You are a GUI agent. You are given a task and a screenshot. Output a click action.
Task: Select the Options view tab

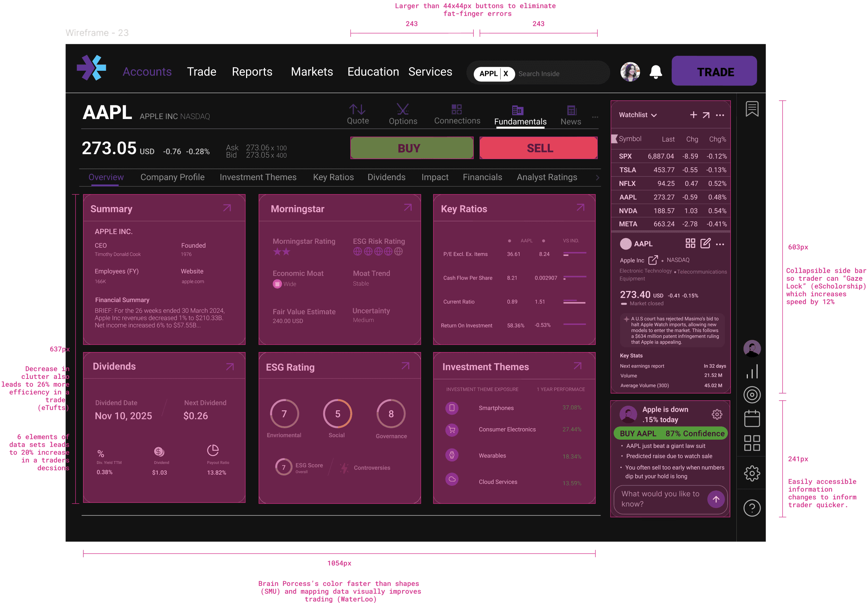(x=403, y=114)
